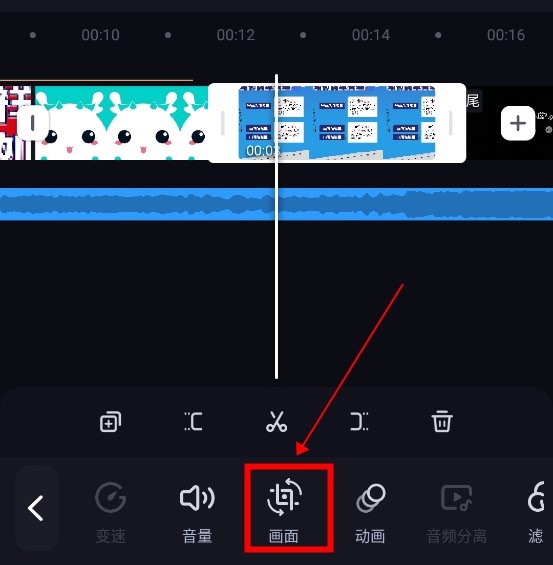553x565 pixels.
Task: Select the trim-right bracket icon
Action: click(x=359, y=421)
